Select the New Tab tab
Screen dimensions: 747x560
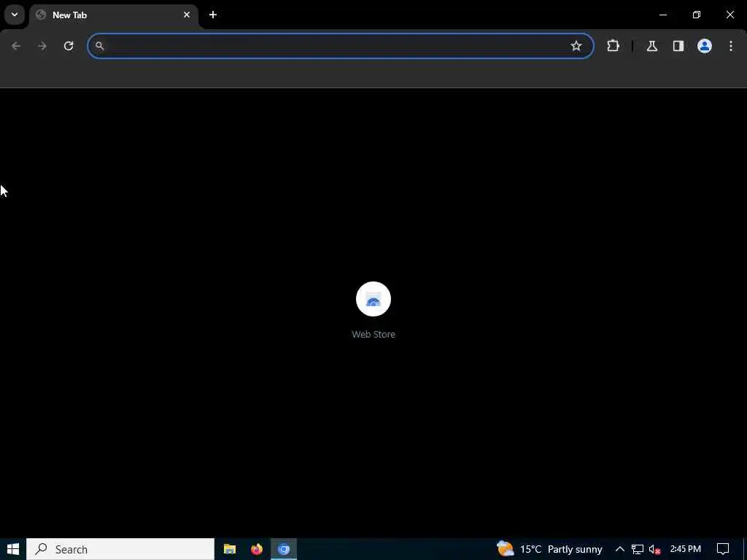[x=114, y=15]
